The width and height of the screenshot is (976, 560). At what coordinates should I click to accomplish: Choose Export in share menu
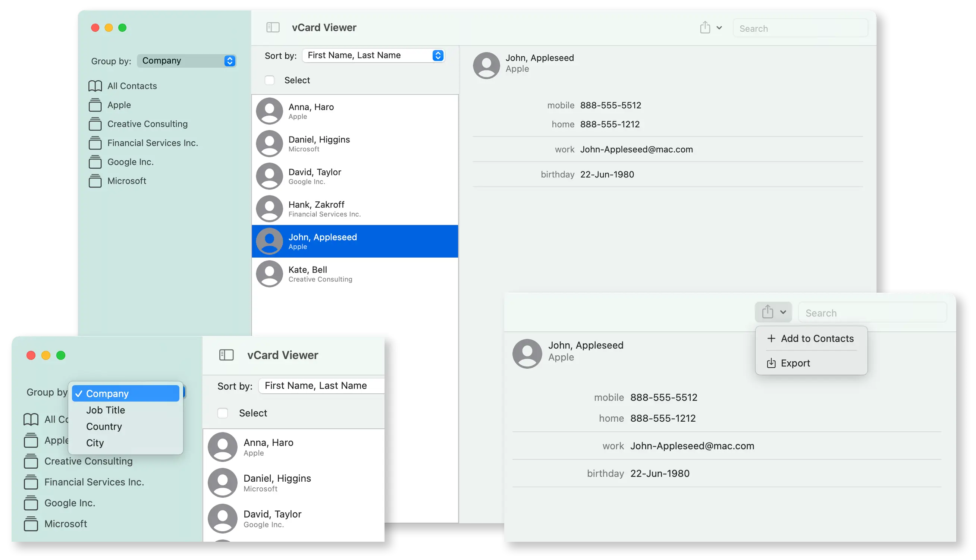tap(810, 363)
